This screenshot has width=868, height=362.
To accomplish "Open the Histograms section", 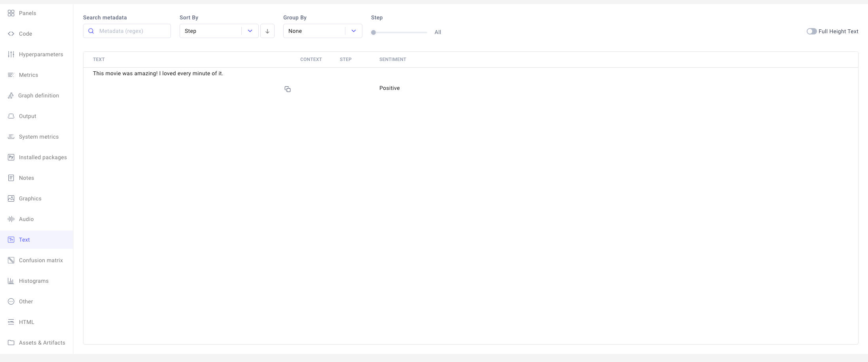I will [34, 281].
